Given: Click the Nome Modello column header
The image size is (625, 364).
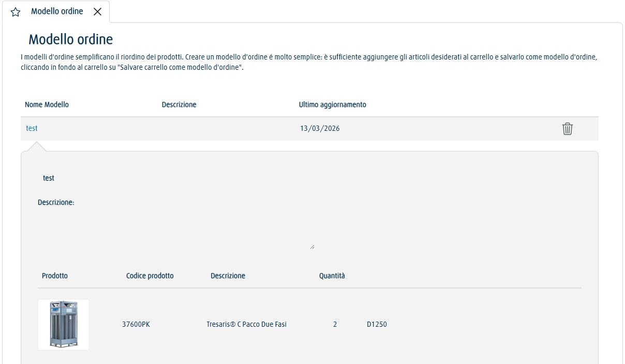Looking at the screenshot, I should [x=47, y=104].
